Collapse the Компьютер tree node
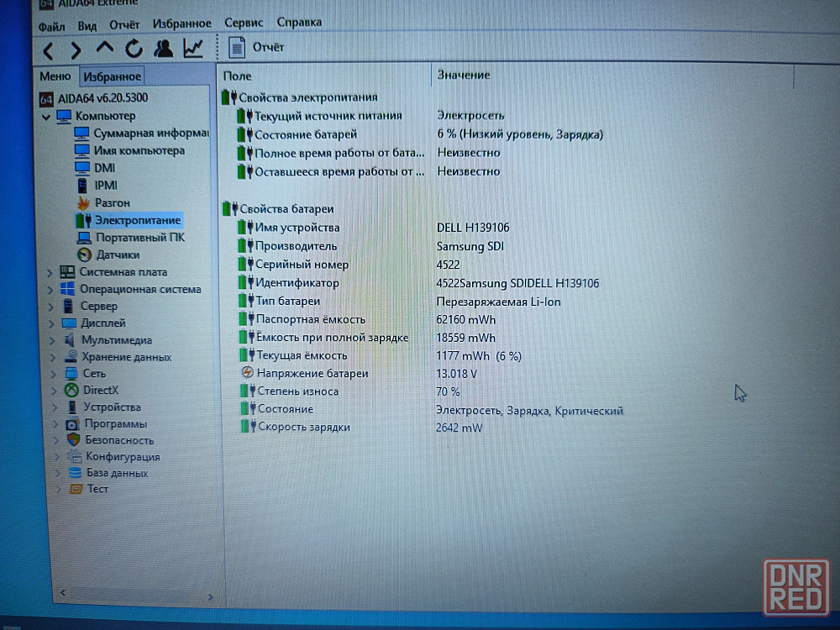 (46, 116)
